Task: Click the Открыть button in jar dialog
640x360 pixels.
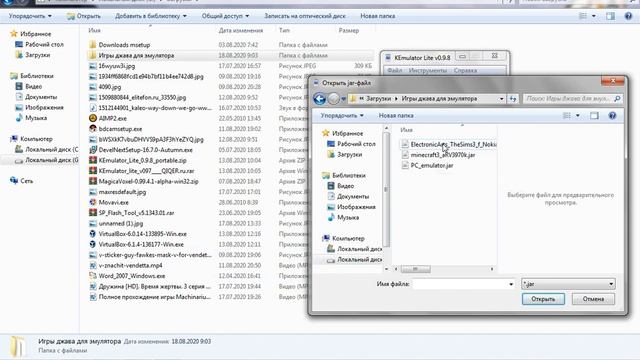Action: [x=543, y=299]
